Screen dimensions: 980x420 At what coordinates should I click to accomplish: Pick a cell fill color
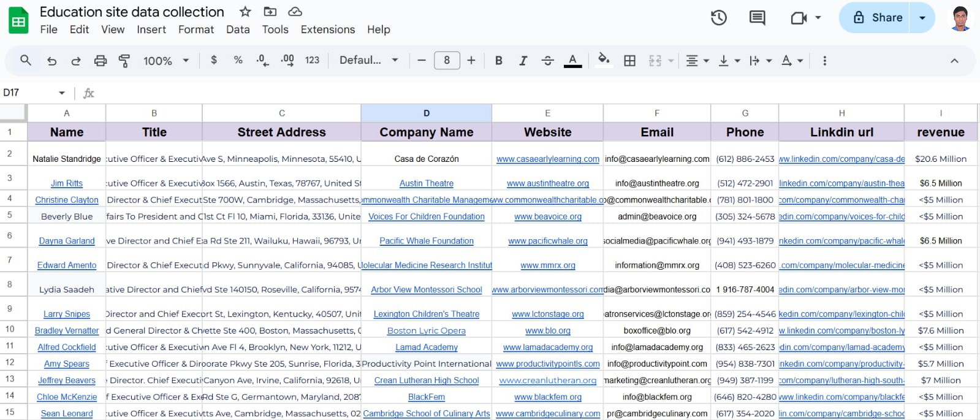click(604, 60)
